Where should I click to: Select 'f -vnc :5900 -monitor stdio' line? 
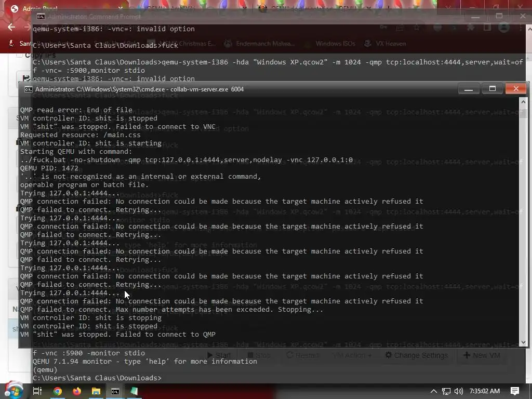tap(89, 353)
